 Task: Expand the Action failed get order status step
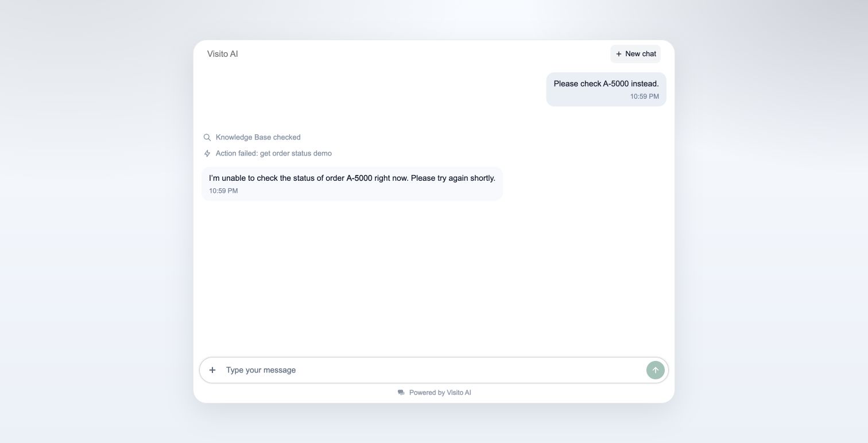tap(268, 153)
